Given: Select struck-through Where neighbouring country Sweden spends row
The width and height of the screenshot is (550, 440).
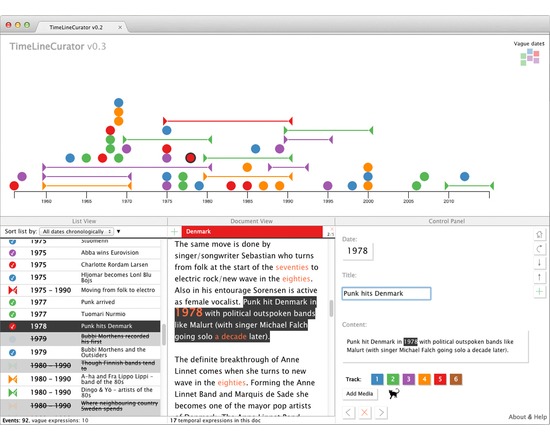Looking at the screenshot, I should point(80,406).
